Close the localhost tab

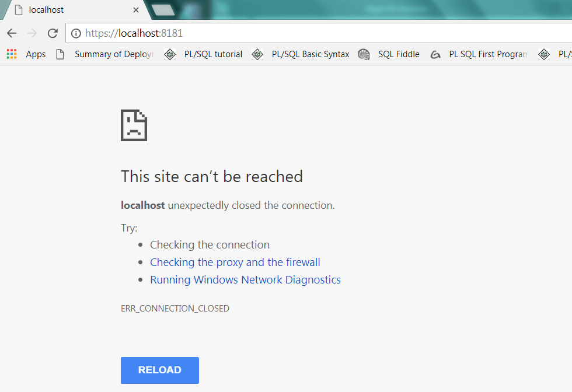(x=136, y=10)
